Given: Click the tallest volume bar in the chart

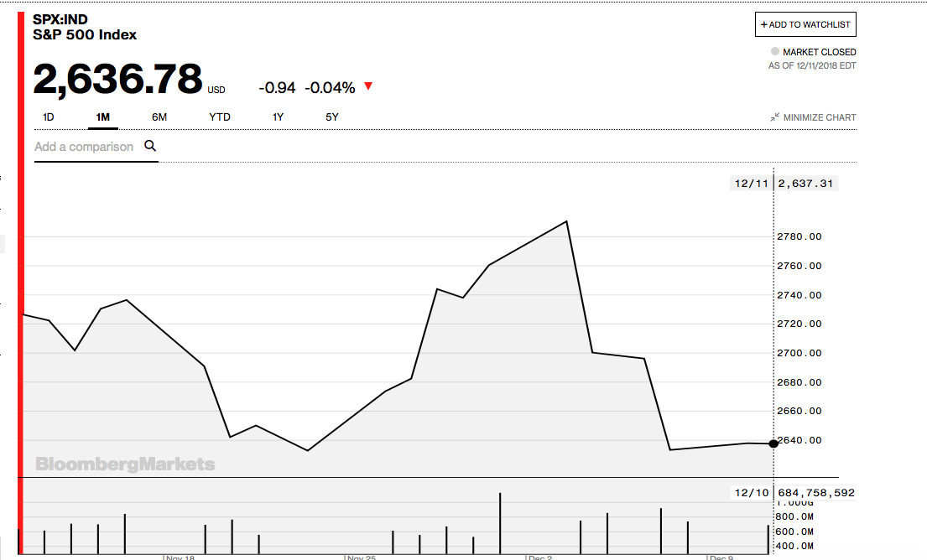Looking at the screenshot, I should 500,523.
